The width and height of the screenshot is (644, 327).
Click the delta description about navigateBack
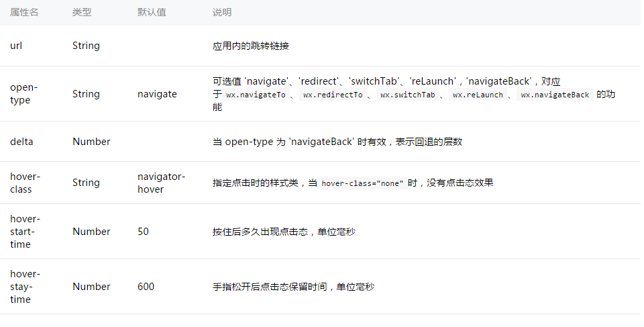337,142
